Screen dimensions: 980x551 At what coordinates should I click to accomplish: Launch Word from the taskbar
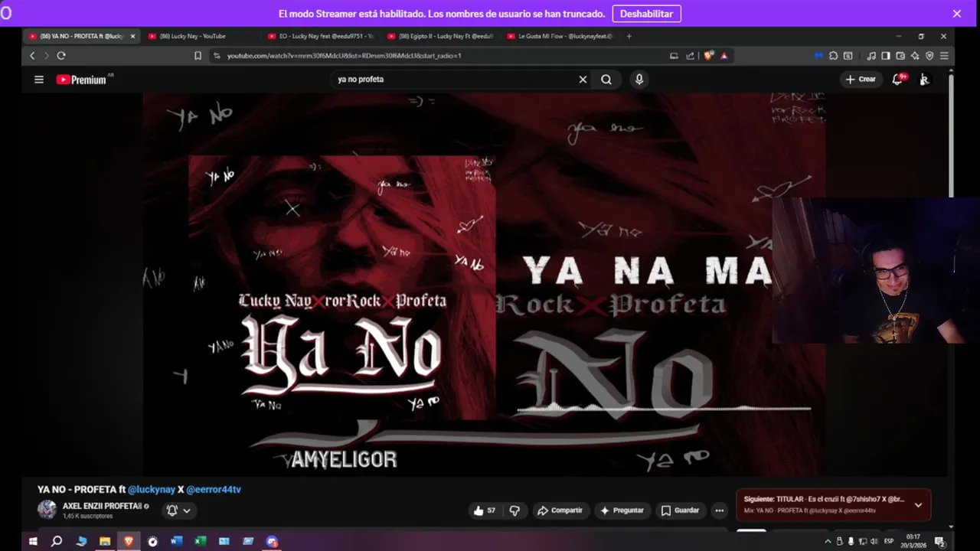click(x=176, y=541)
